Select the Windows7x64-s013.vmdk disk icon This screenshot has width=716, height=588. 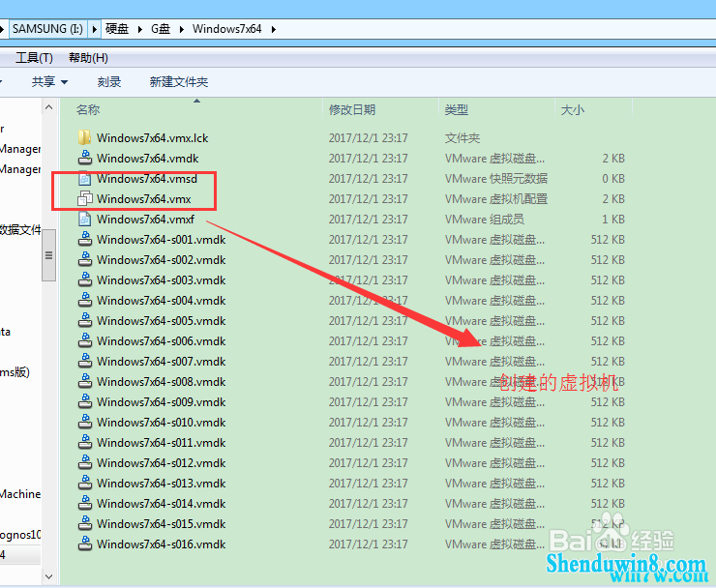(x=84, y=483)
